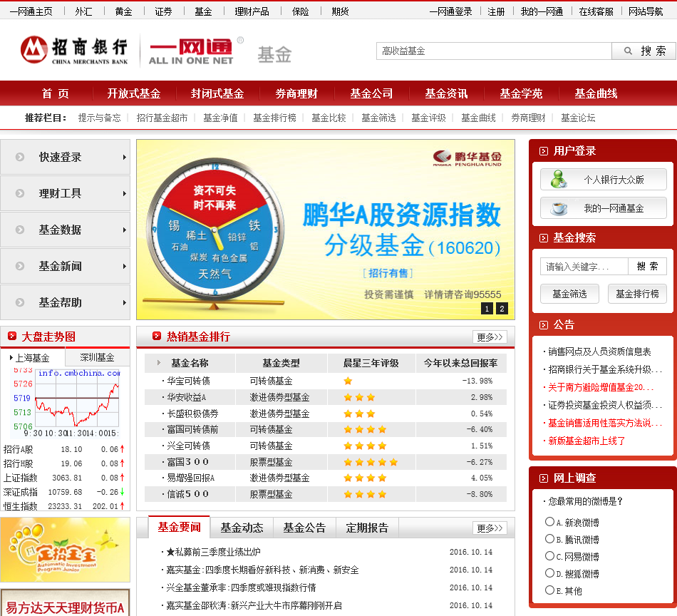The width and height of the screenshot is (677, 616).
Task: Open the 开放式基金 navigation menu
Action: coord(134,93)
